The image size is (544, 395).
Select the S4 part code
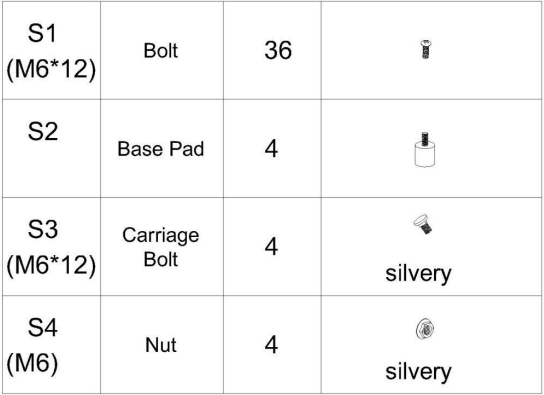coord(43,327)
